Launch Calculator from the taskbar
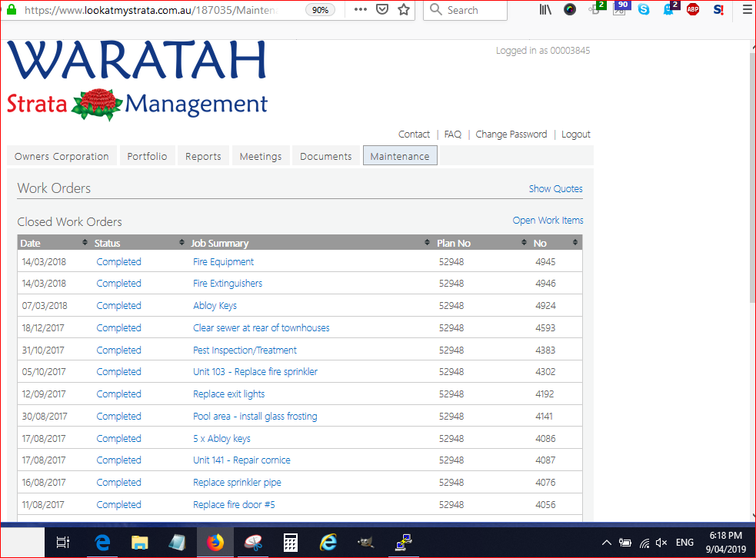Viewport: 756px width, 558px height. coord(291,543)
